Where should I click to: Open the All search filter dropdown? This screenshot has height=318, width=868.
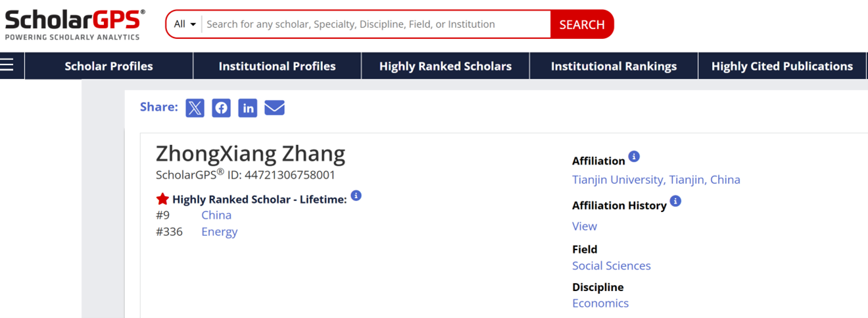click(185, 24)
